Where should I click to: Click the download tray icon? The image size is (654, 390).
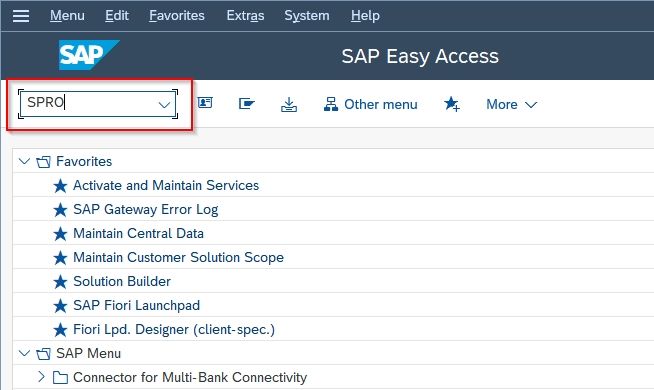pyautogui.click(x=289, y=105)
